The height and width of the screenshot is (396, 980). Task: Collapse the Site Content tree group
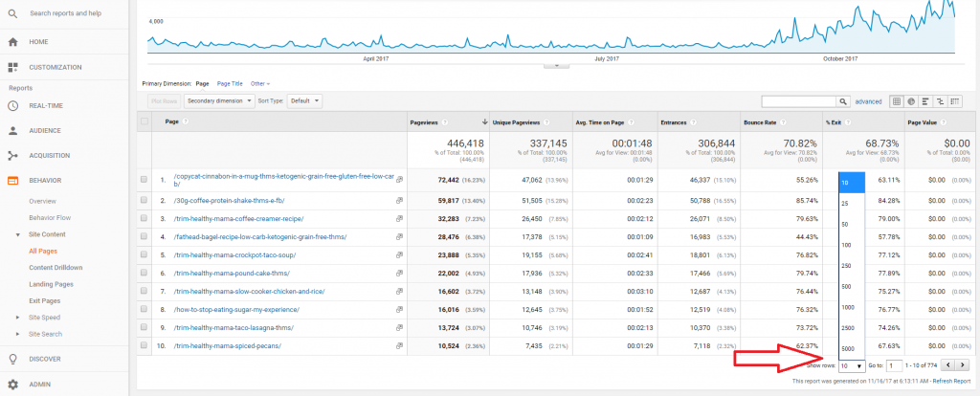[17, 235]
